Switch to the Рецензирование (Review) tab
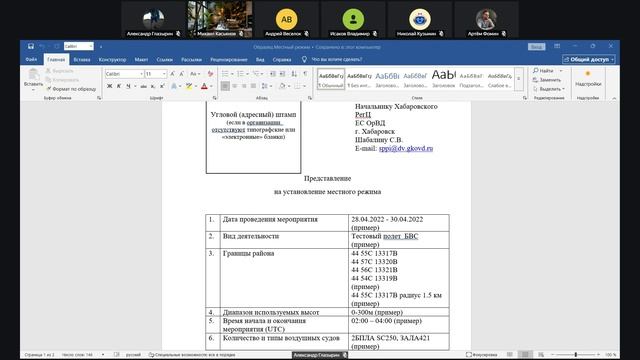The image size is (640, 360). click(229, 60)
